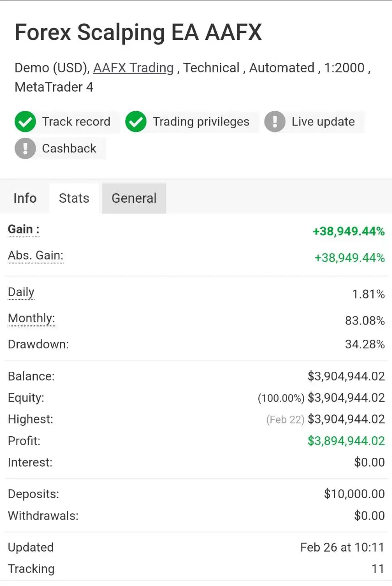
Task: Click the Cashback badge text
Action: click(69, 148)
